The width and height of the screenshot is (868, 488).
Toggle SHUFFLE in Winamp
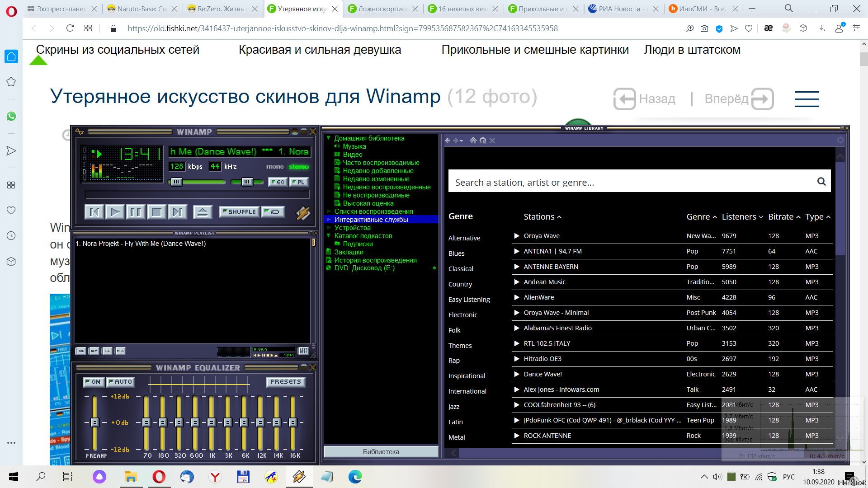tap(239, 211)
